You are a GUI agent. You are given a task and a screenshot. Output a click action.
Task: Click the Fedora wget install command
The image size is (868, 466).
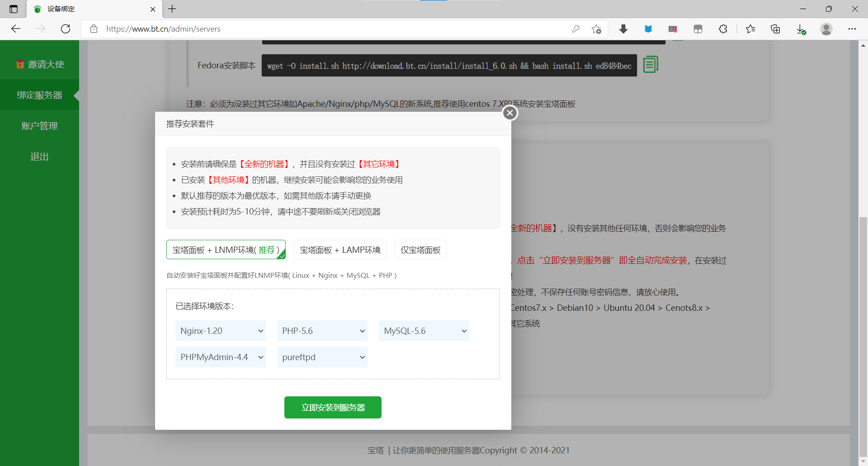449,66
